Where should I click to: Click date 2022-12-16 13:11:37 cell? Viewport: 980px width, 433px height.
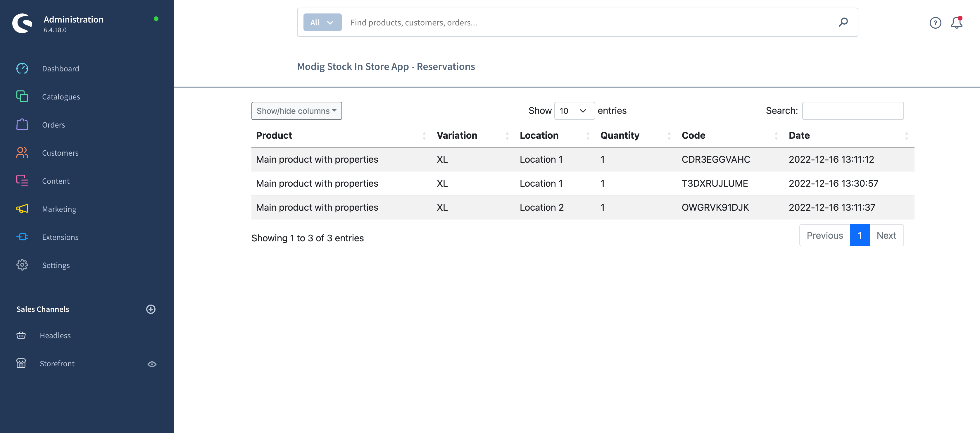832,207
